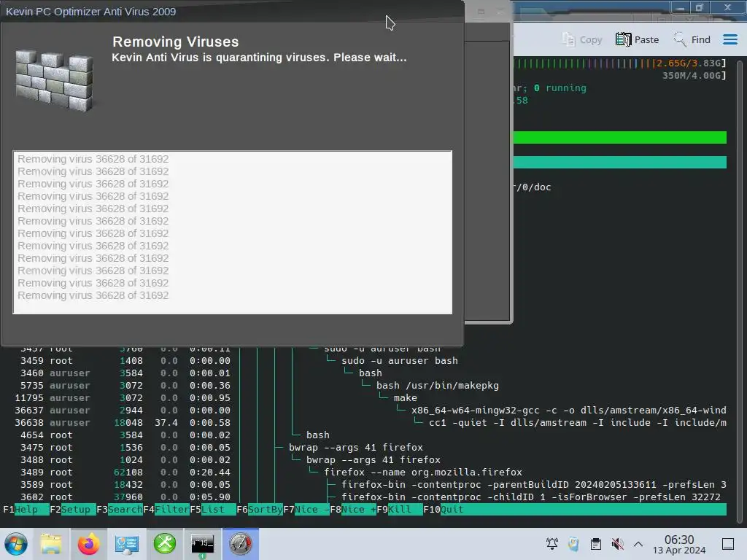Select the x86_64-w64-mingw32-gcc process row
This screenshot has width=747, height=560.
[x=365, y=411]
